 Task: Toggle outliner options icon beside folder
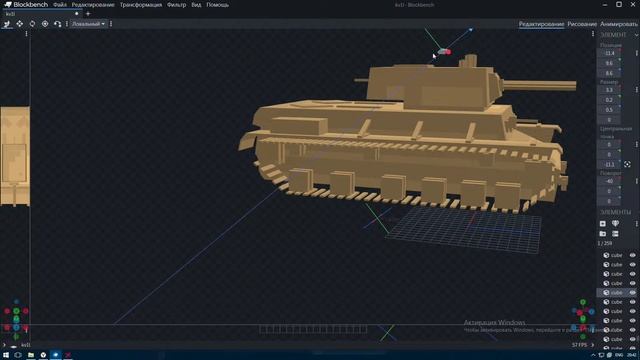tap(615, 233)
